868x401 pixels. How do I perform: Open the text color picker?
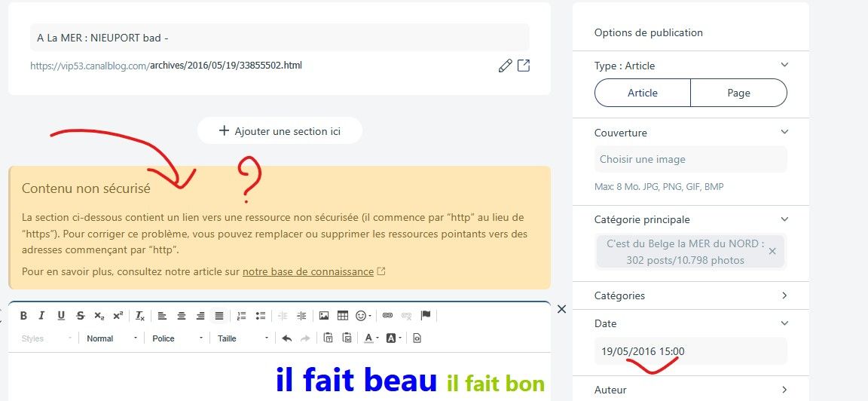click(371, 338)
